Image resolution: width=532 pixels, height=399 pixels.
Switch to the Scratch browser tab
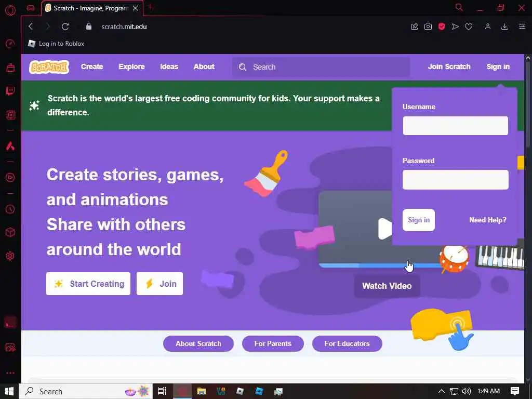(x=92, y=8)
